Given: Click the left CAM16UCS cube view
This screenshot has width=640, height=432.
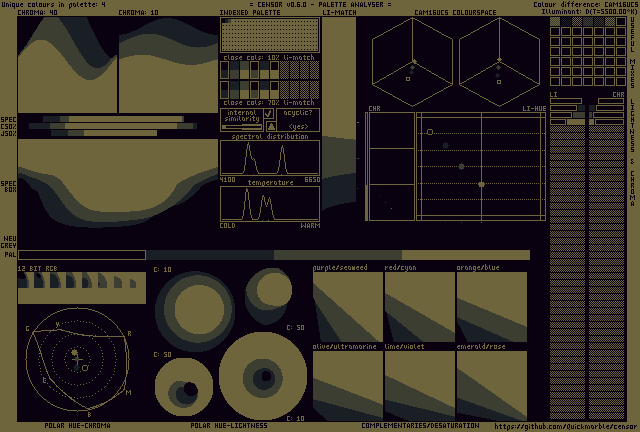Looking at the screenshot, I should tap(412, 62).
